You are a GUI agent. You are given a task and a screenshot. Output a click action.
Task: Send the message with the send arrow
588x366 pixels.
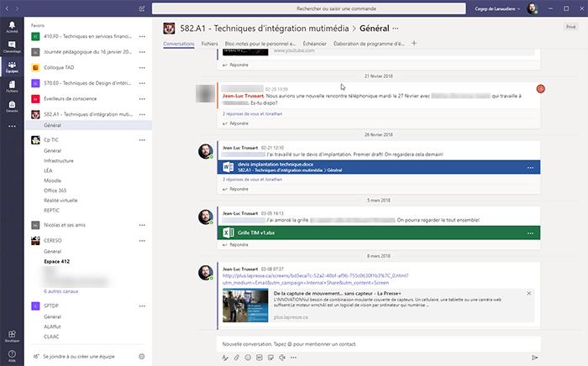pos(534,357)
